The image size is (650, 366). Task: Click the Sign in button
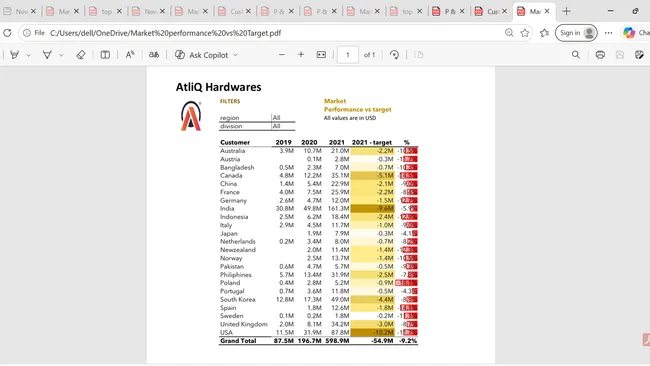[x=576, y=33]
